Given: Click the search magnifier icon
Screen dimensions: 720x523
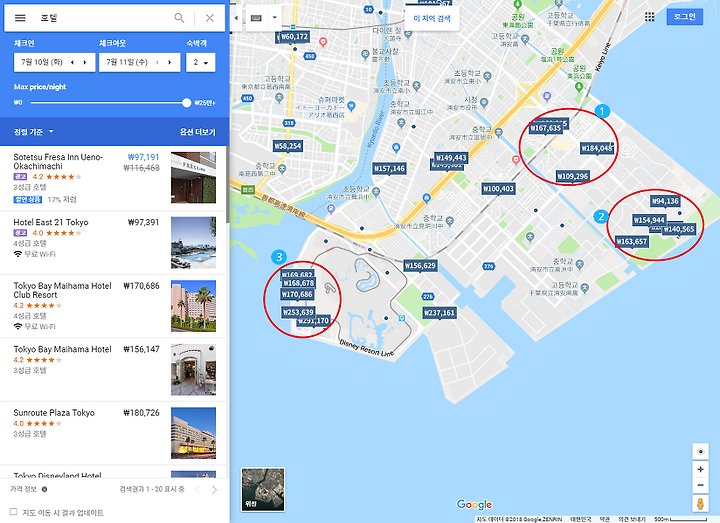Looking at the screenshot, I should (179, 18).
